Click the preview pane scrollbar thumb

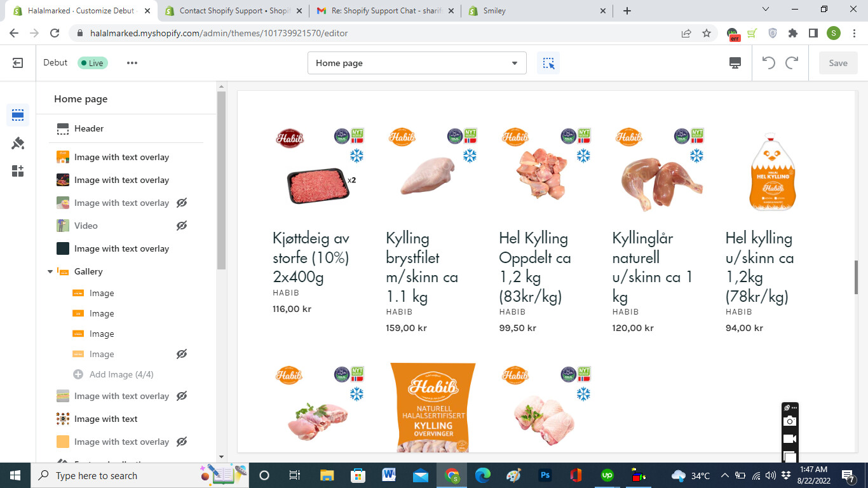pyautogui.click(x=856, y=277)
